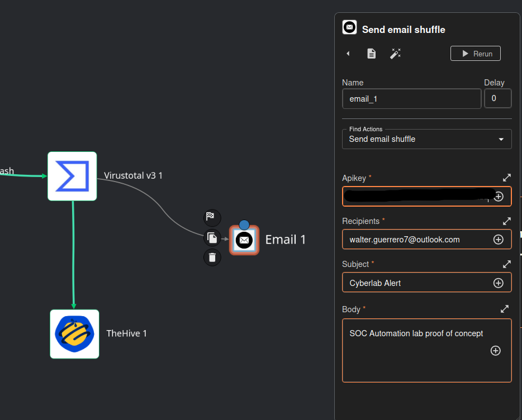Select TheHive 1 node on canvas
Image resolution: width=522 pixels, height=420 pixels.
point(74,333)
